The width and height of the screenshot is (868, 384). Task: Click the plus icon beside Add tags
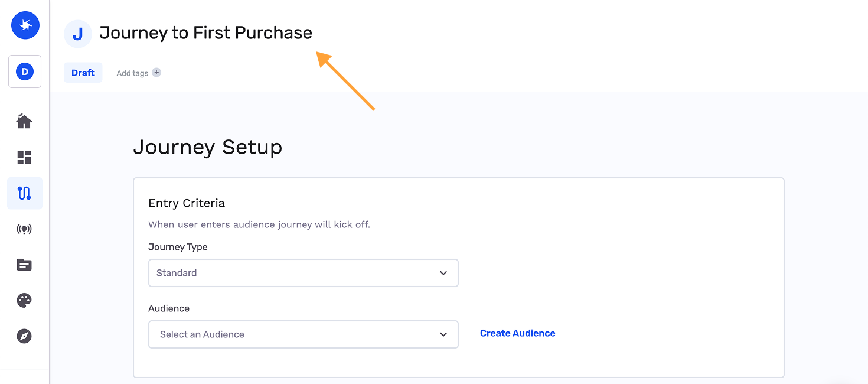156,73
